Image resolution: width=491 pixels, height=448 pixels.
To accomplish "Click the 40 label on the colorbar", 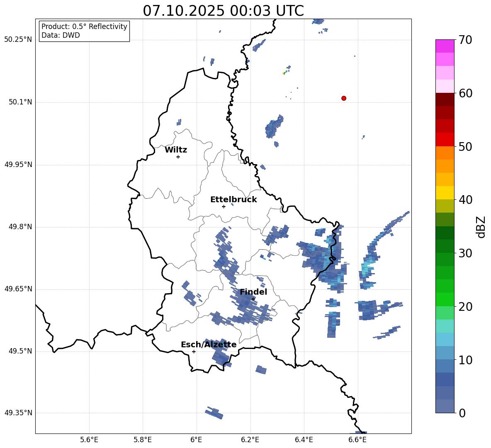I will click(x=465, y=200).
